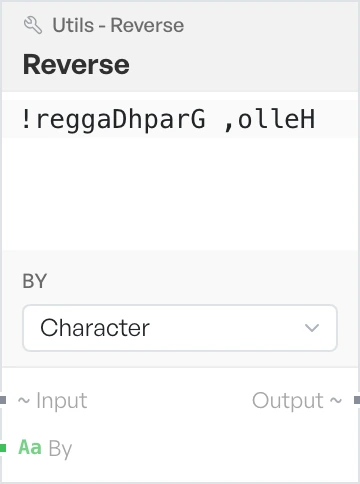This screenshot has height=484, width=360.
Task: Click the Aa text-type icon next to By
Action: (30, 447)
